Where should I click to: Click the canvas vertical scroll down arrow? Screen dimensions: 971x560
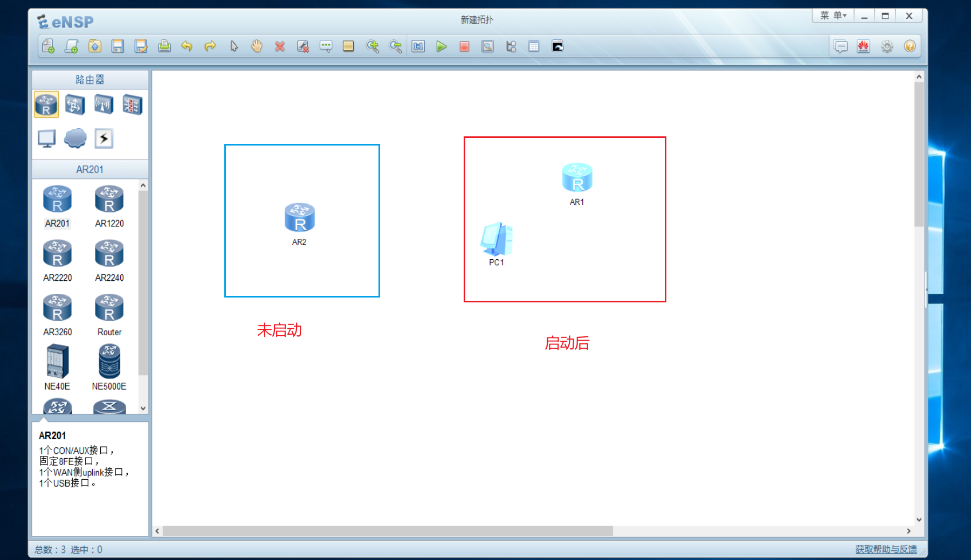pyautogui.click(x=919, y=520)
